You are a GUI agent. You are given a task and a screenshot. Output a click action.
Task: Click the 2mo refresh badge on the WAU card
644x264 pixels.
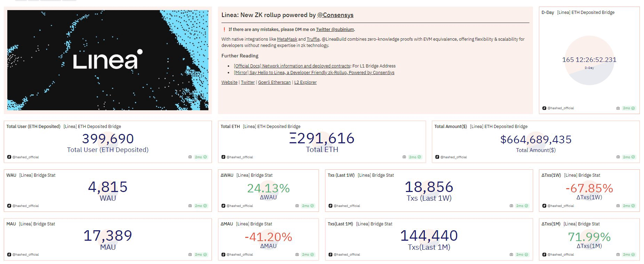tap(201, 206)
